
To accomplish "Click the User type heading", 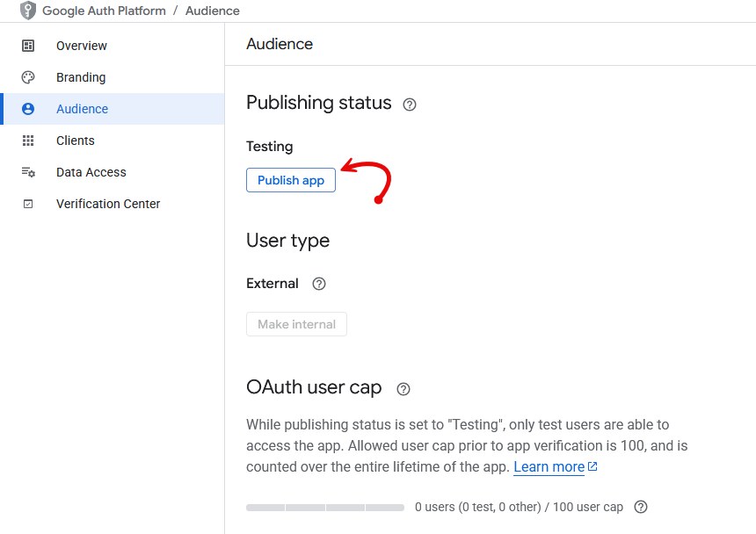I will pyautogui.click(x=287, y=241).
